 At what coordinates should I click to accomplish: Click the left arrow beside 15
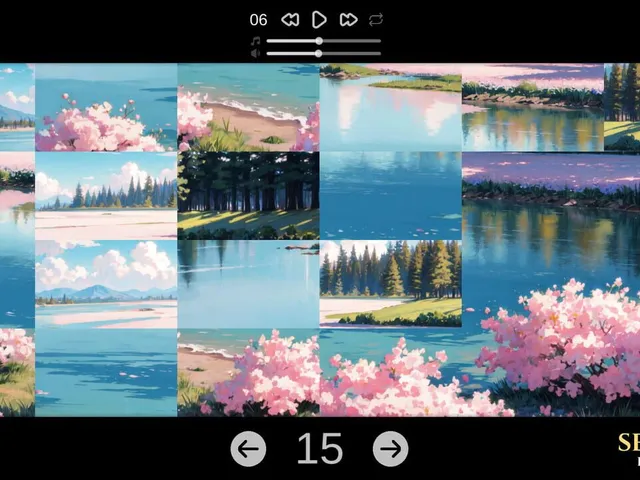pyautogui.click(x=248, y=449)
